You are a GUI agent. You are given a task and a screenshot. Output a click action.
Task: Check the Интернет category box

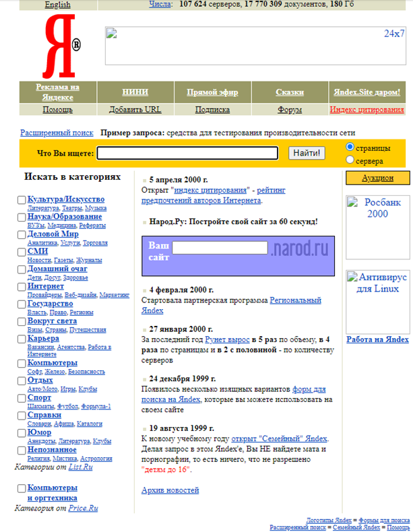tap(22, 287)
